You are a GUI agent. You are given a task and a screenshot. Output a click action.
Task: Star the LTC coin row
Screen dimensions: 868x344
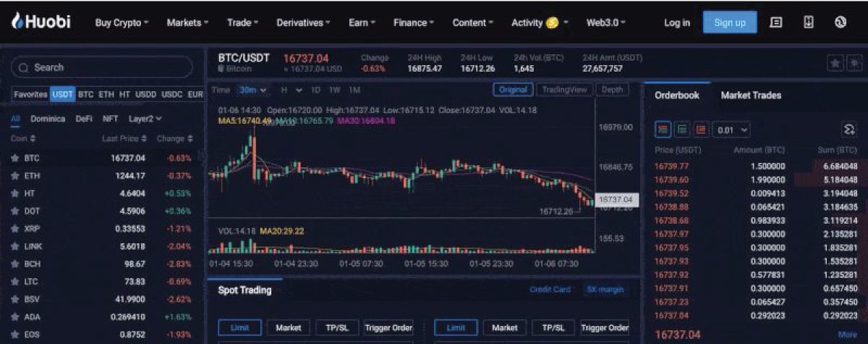[14, 282]
